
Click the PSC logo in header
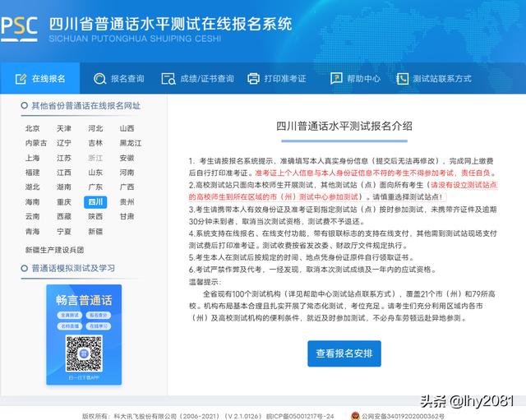click(20, 27)
